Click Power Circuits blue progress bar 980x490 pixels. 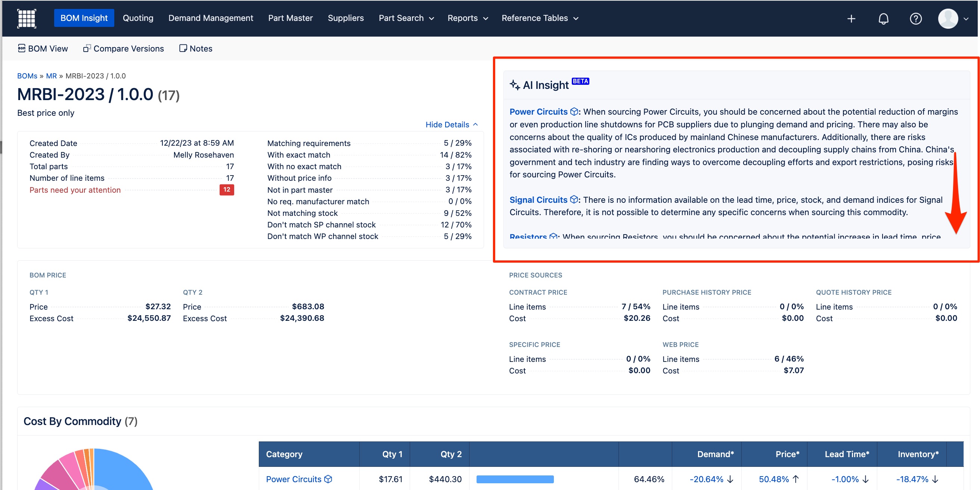(x=515, y=479)
